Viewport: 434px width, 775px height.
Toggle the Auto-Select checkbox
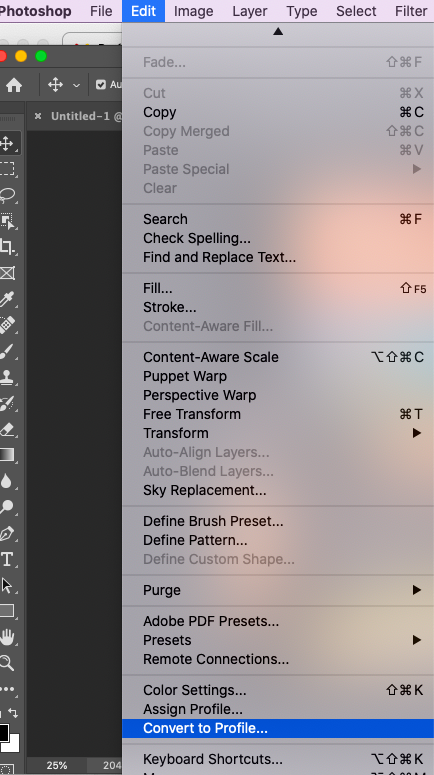101,85
